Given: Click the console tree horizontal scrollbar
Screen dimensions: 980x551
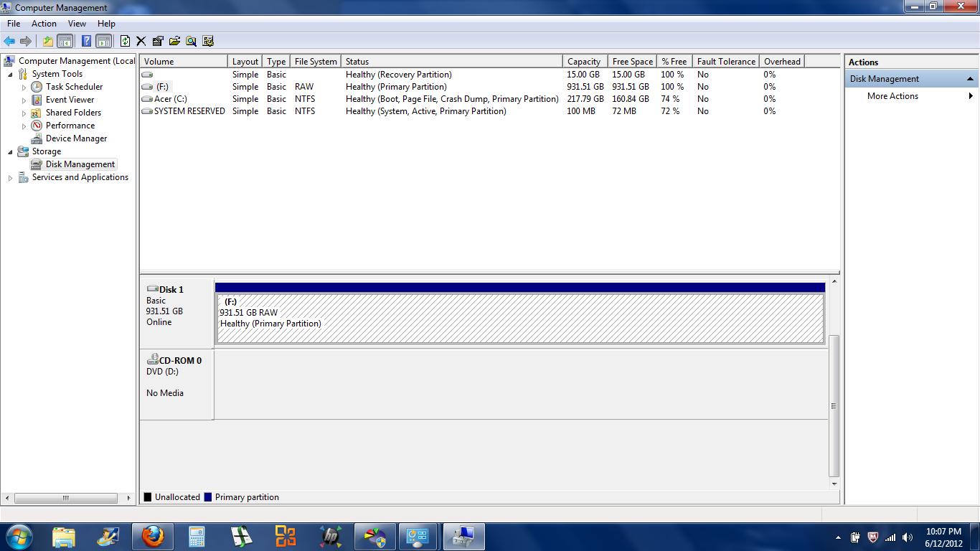Looking at the screenshot, I should click(66, 498).
